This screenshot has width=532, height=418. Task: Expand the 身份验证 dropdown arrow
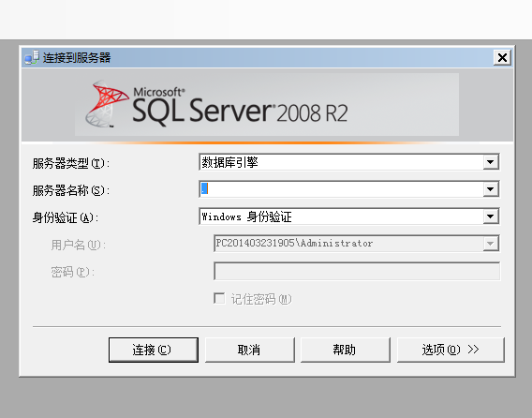[x=491, y=216]
